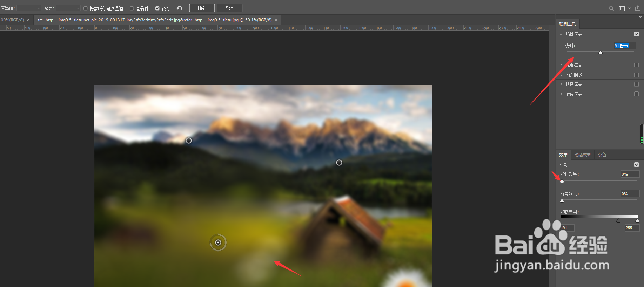Select the blur pin on the mountain ridge
Screen dimensions: 644x287
[x=189, y=141]
